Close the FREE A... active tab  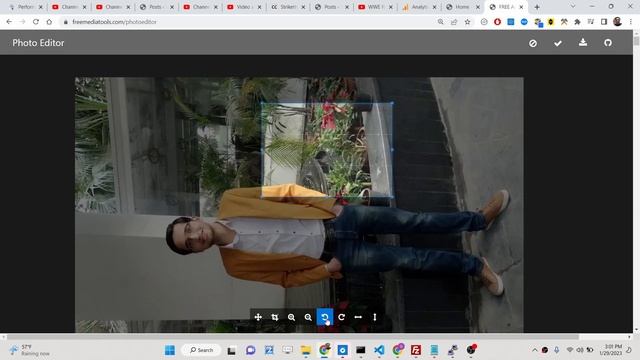tap(521, 7)
